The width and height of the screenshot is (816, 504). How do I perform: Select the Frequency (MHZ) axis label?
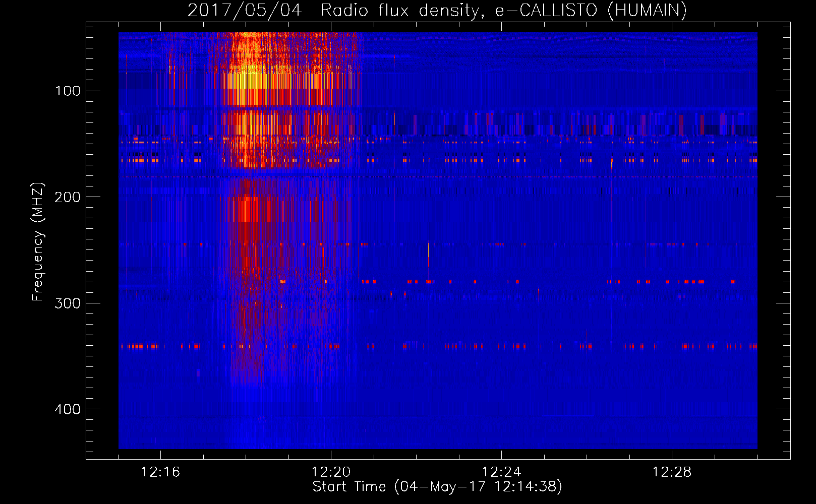pos(38,242)
